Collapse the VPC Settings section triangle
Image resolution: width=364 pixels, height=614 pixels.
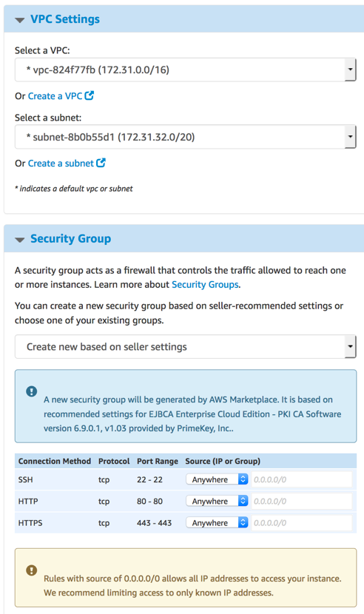(19, 19)
